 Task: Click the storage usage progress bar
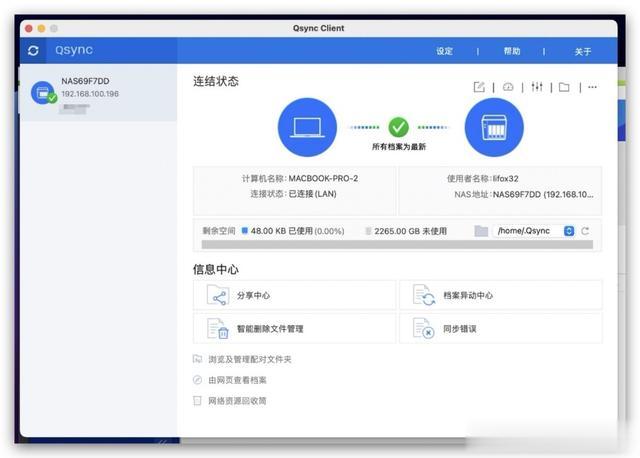pos(397,245)
